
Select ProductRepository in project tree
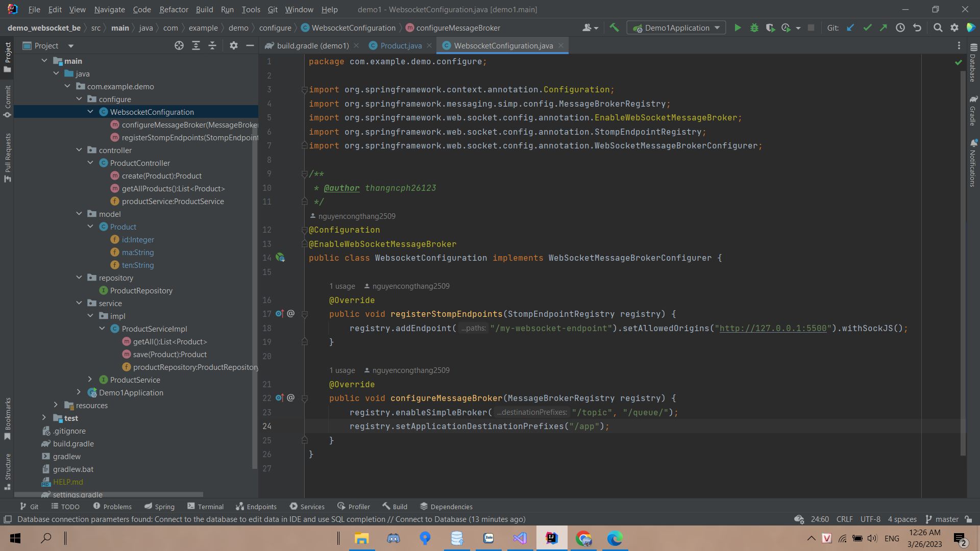coord(141,290)
